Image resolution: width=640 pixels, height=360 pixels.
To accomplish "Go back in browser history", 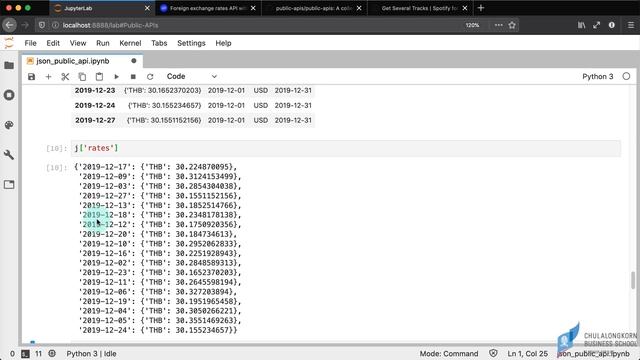I will point(9,25).
